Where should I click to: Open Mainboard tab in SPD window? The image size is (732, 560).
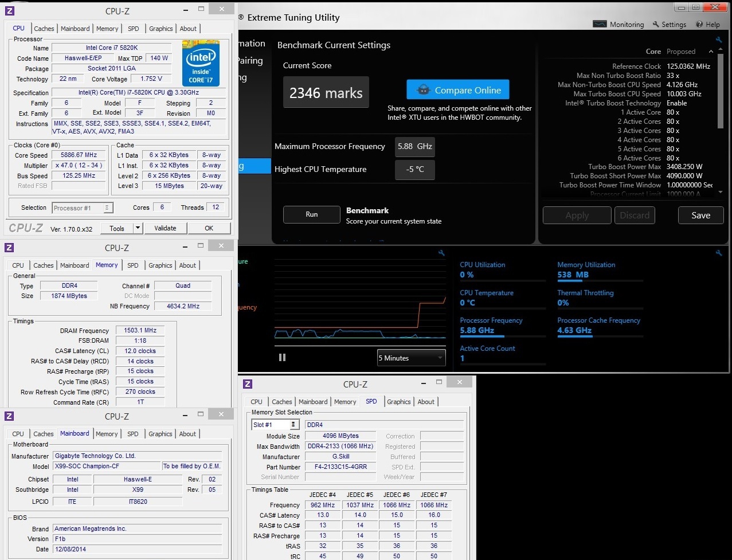click(x=313, y=402)
